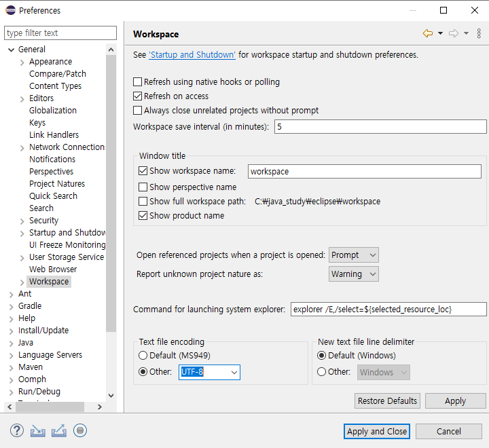Click the system explorer command field

pos(388,310)
